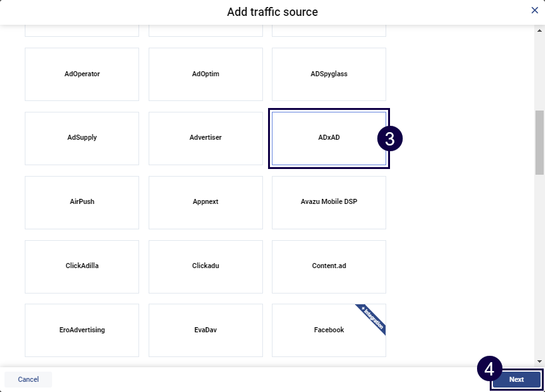Click the vertical scrollbar thumb

tap(539, 142)
